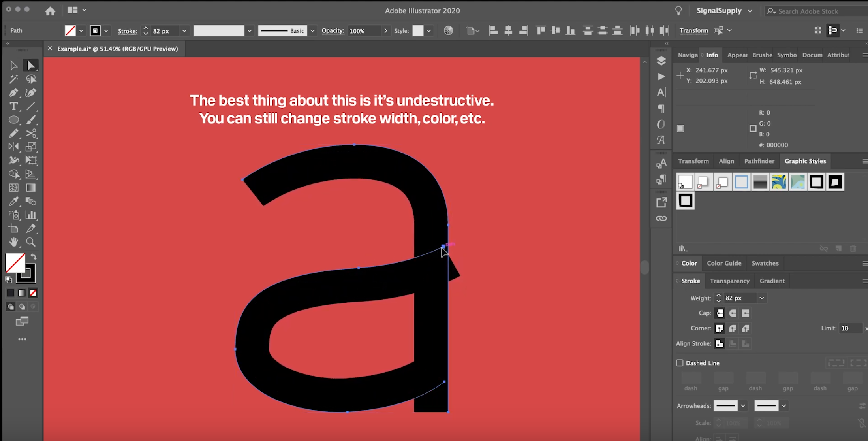The image size is (868, 441).
Task: Open the Layers panel icon
Action: [661, 60]
